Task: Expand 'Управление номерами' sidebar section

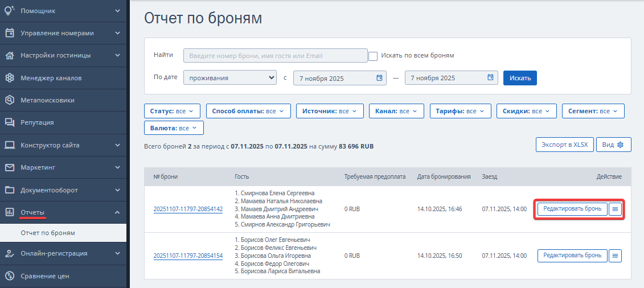Action: click(63, 33)
